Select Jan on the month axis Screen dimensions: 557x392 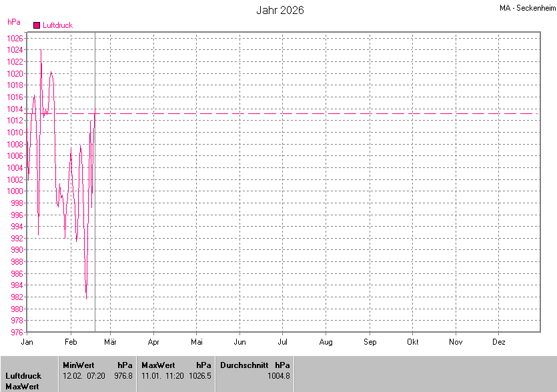27,342
